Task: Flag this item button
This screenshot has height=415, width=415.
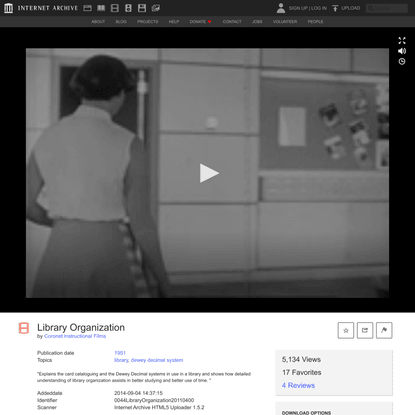Action: coord(384,330)
